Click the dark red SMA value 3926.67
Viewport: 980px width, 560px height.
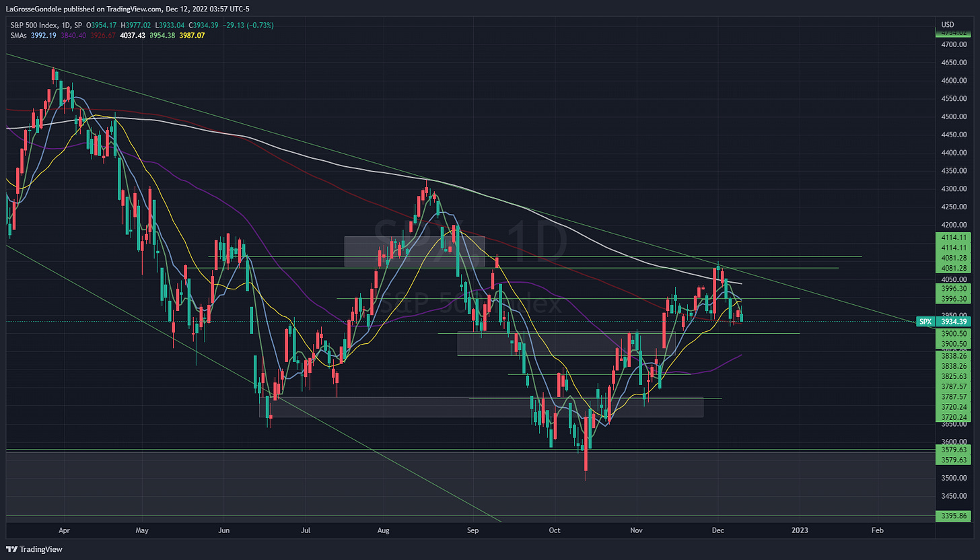104,35
